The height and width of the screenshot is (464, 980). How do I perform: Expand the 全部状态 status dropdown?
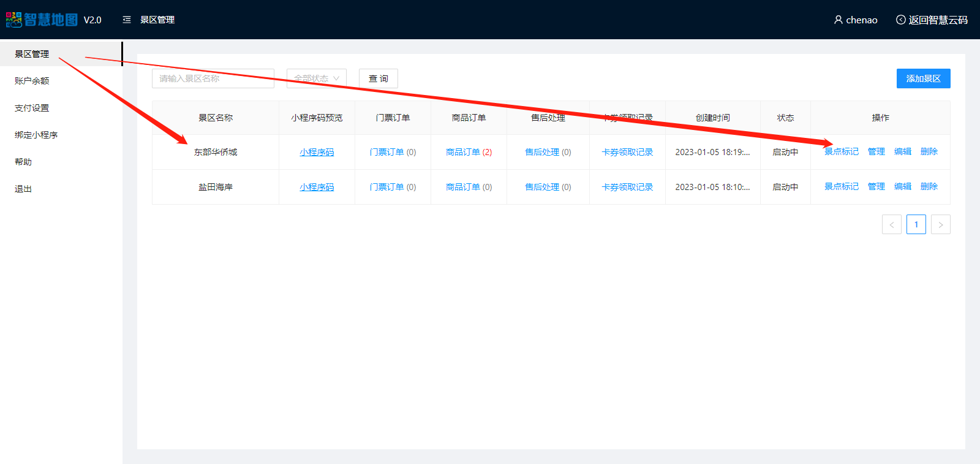pyautogui.click(x=317, y=78)
